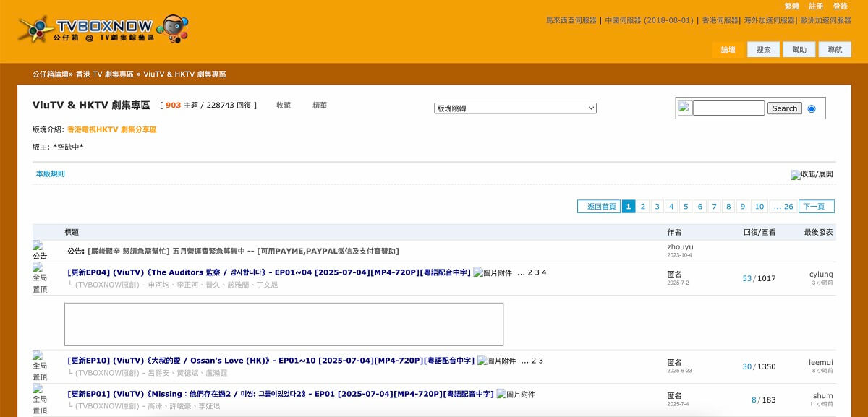Go to page 2 in pagination
The image size is (868, 417).
[x=642, y=207]
